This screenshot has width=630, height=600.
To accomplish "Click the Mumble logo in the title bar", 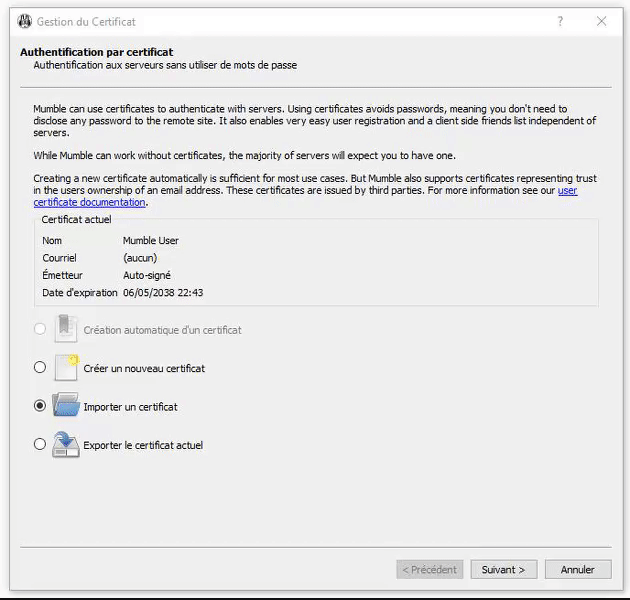I will coord(25,21).
